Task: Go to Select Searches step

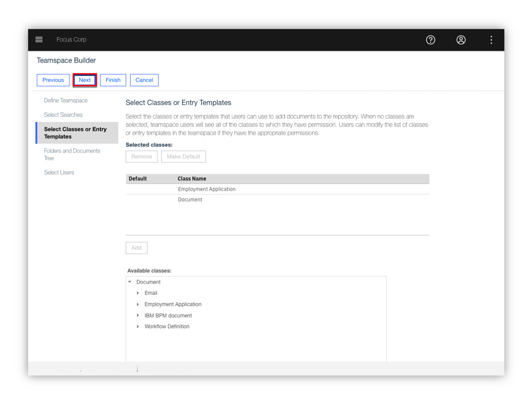Action: coord(63,115)
